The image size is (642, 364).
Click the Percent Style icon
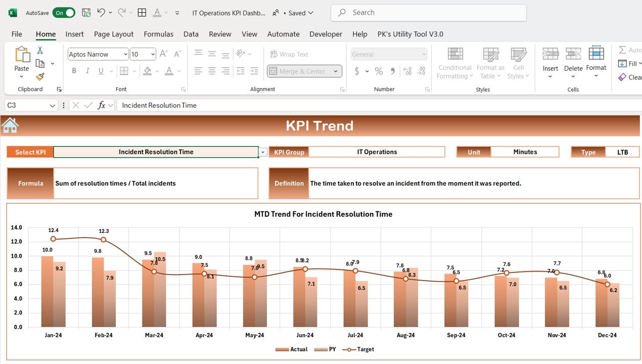point(379,71)
